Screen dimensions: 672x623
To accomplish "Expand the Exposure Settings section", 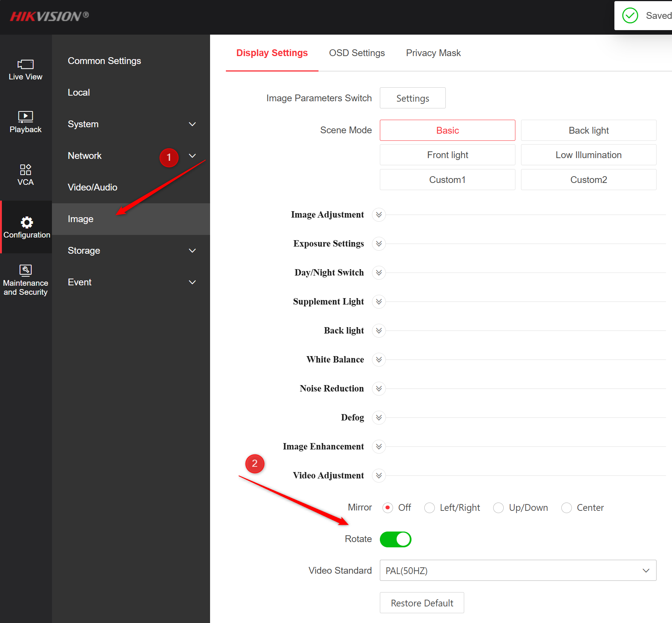I will coord(379,244).
